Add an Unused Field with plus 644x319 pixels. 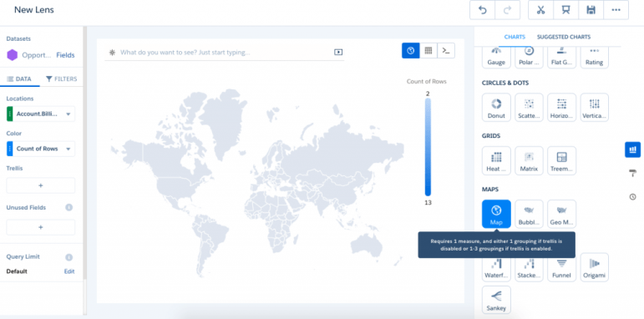coord(41,227)
